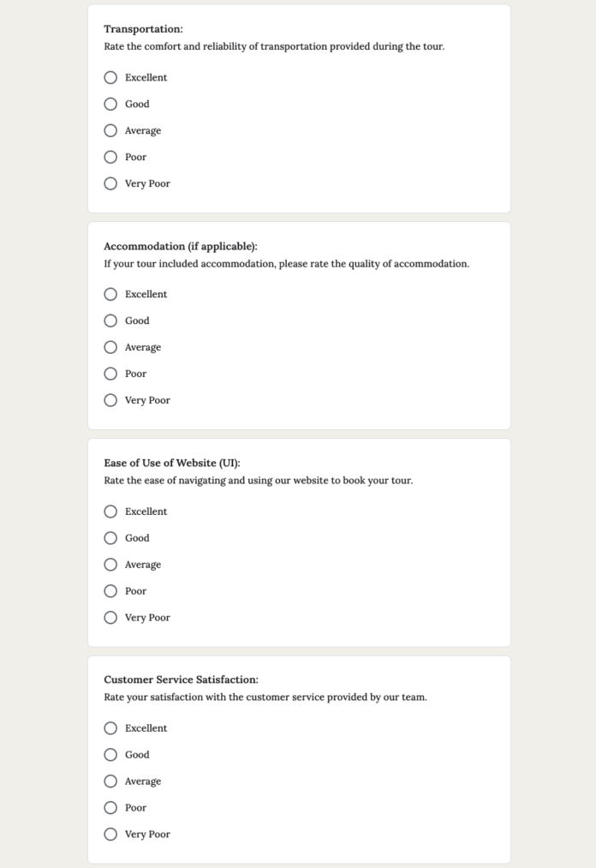Rate Accommodation as Very Poor

click(x=110, y=400)
